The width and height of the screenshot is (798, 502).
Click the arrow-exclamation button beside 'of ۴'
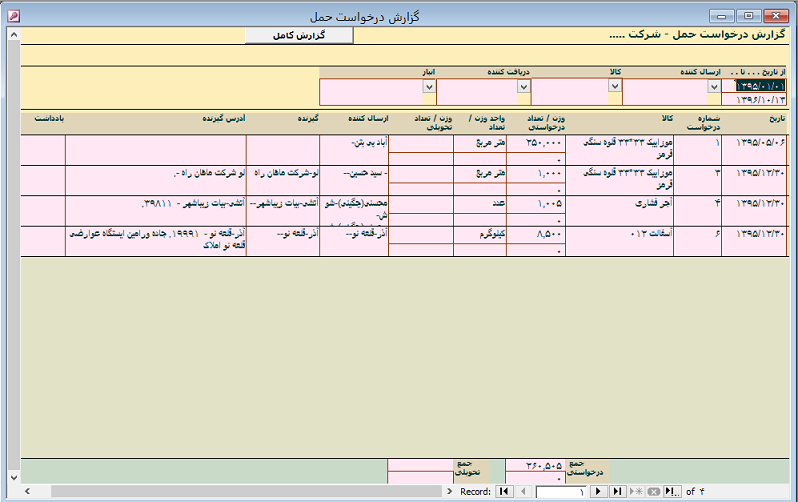[672, 491]
